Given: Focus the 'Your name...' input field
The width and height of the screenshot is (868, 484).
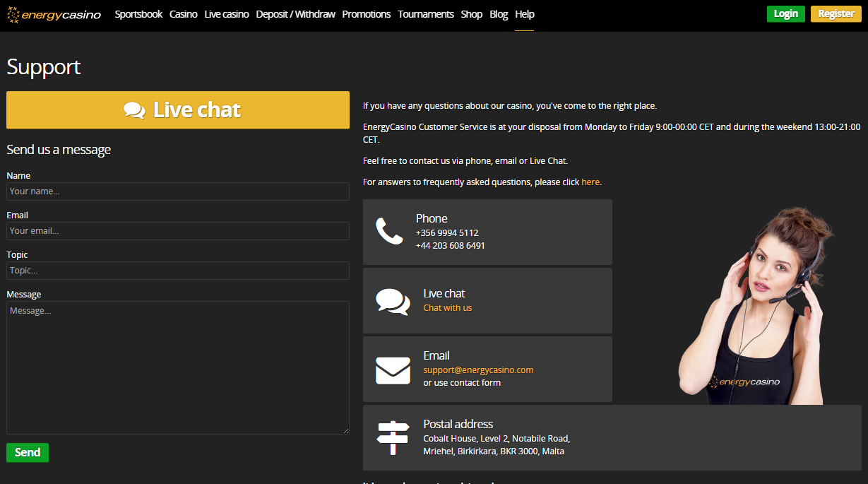Looking at the screenshot, I should click(x=178, y=191).
